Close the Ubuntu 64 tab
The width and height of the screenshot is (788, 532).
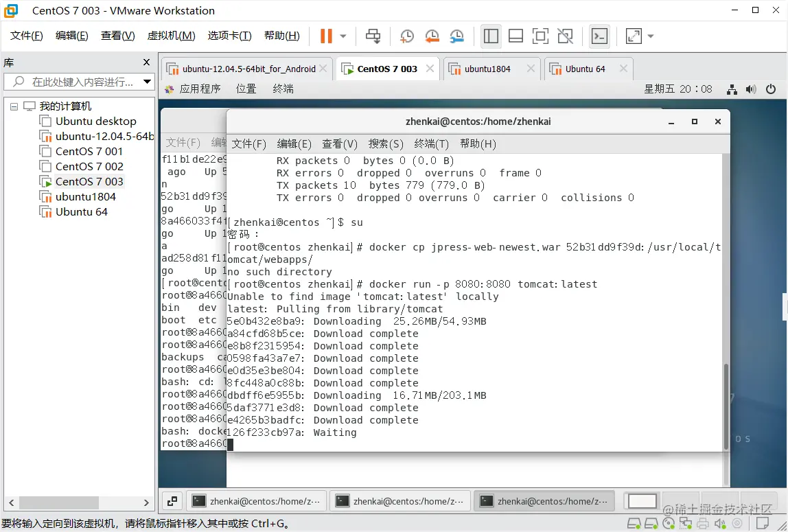tap(623, 69)
